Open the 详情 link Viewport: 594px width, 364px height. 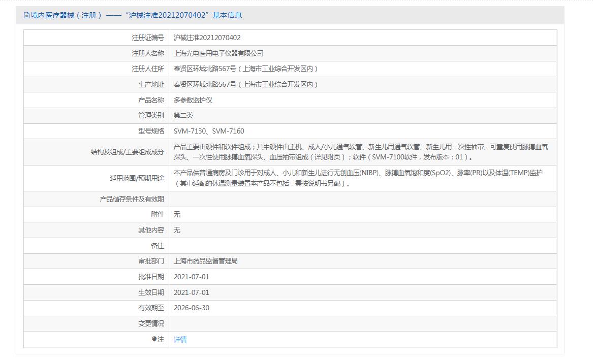(x=180, y=340)
